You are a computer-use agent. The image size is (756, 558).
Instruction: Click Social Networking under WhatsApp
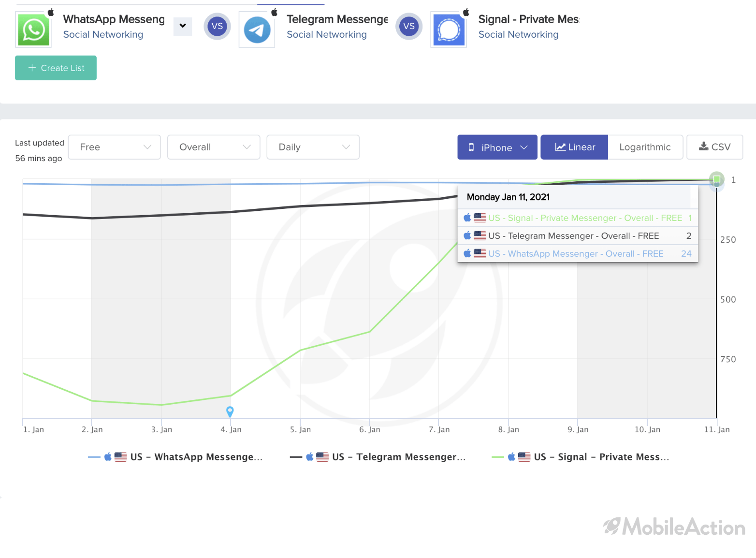click(103, 34)
